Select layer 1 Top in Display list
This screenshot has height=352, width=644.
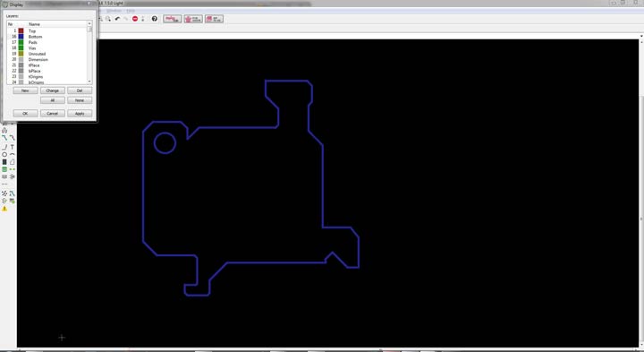click(47, 30)
